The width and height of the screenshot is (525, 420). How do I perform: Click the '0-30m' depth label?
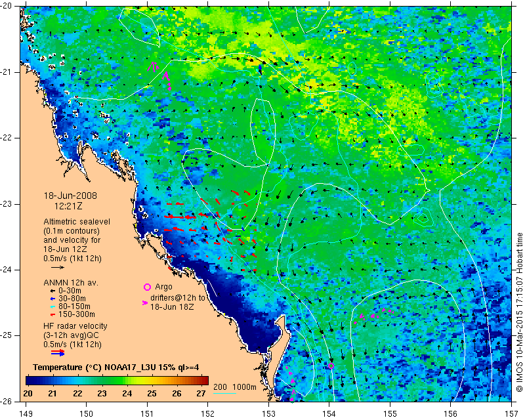coord(70,291)
